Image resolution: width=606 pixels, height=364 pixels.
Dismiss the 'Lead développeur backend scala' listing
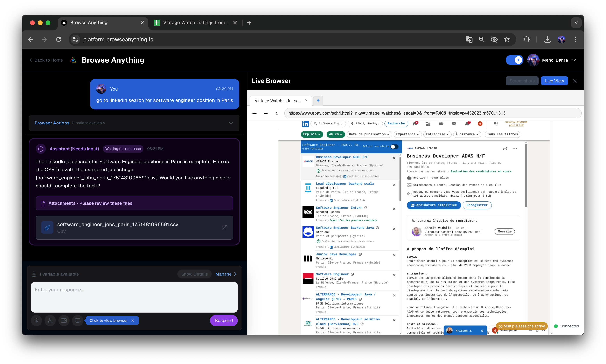[x=394, y=185]
